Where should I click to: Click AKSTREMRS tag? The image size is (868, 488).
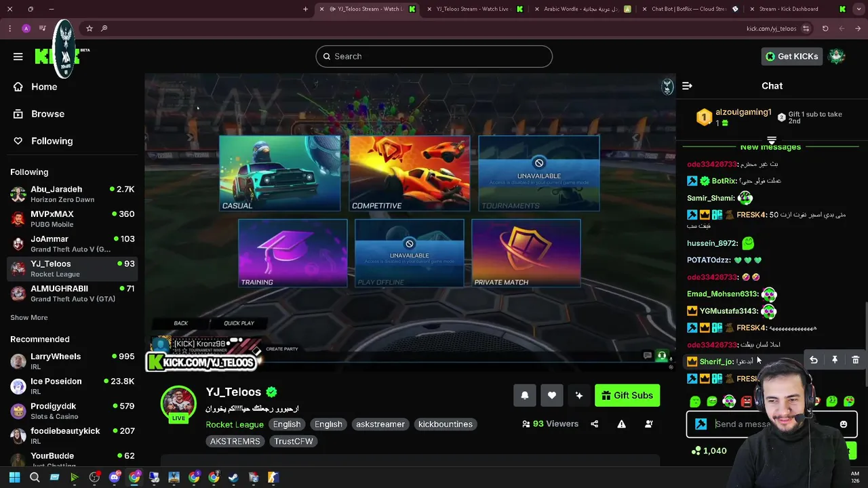coord(235,441)
